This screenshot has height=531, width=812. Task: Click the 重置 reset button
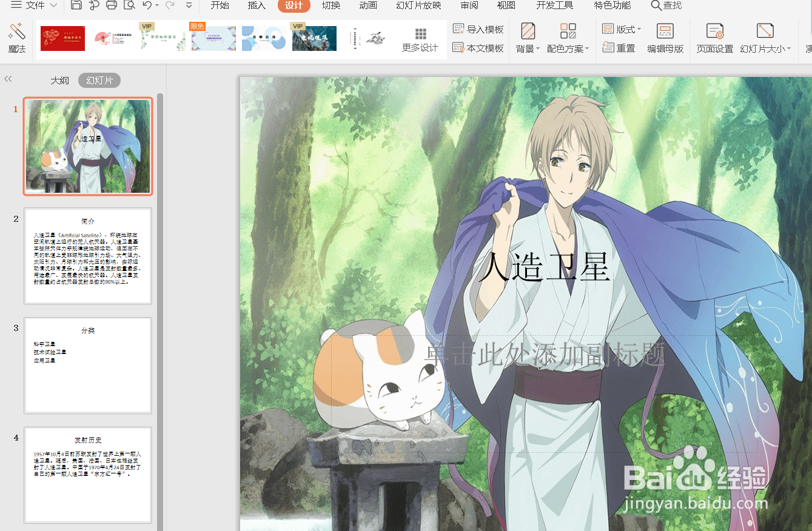pos(619,48)
